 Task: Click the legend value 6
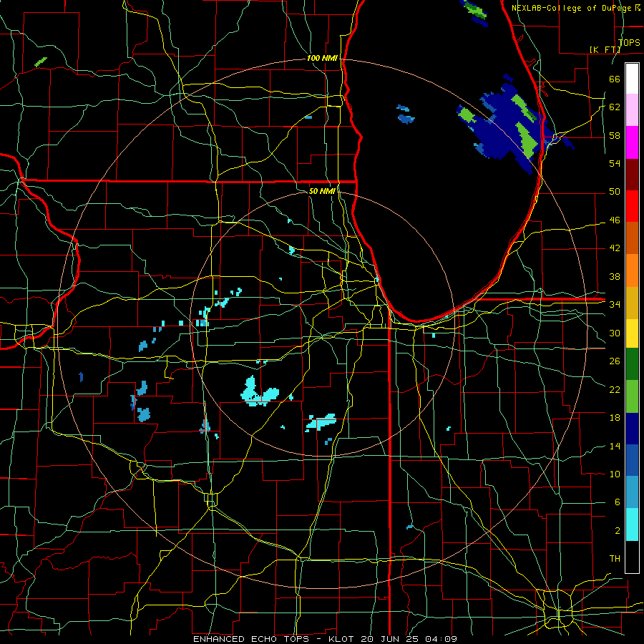(x=617, y=502)
